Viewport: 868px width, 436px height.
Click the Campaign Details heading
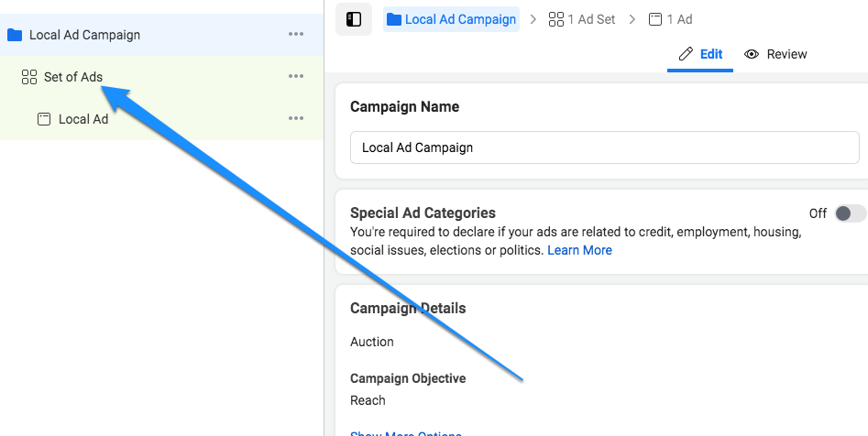click(408, 308)
